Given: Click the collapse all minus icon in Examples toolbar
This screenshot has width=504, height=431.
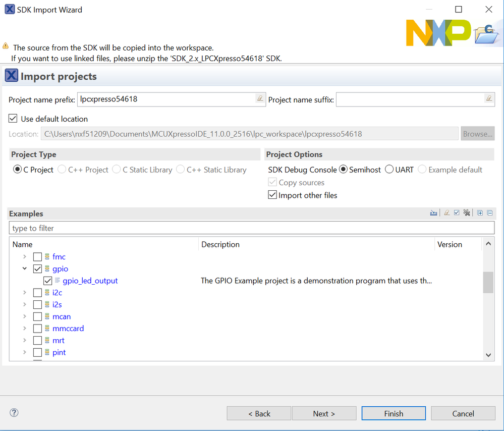Looking at the screenshot, I should (x=490, y=213).
